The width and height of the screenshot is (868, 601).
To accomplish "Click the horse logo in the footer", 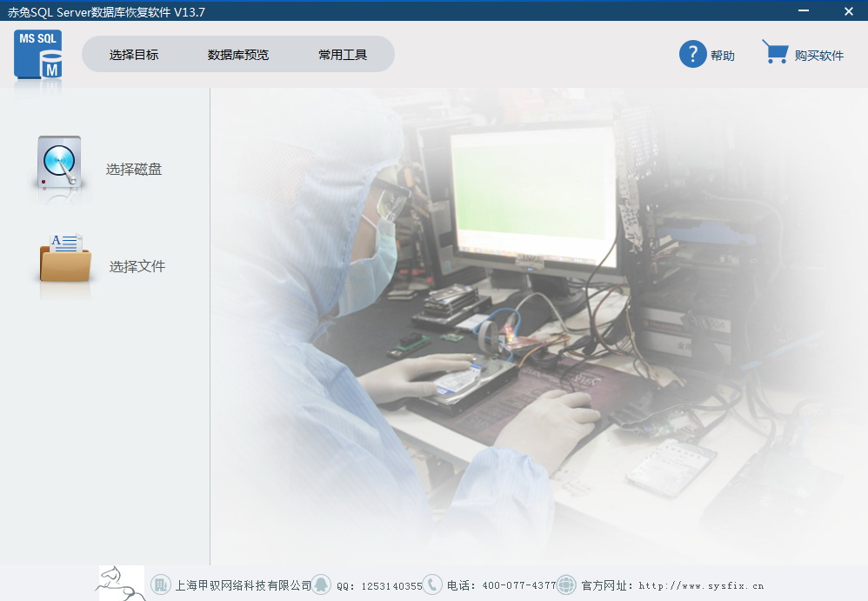I will 117,581.
